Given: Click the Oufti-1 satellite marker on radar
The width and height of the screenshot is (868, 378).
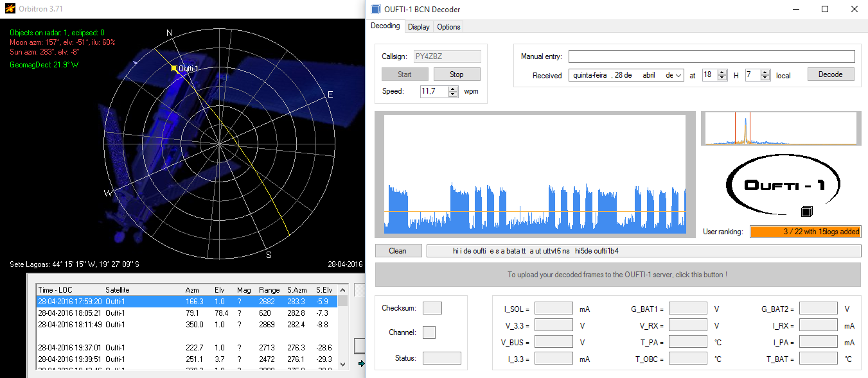Looking at the screenshot, I should pos(173,68).
